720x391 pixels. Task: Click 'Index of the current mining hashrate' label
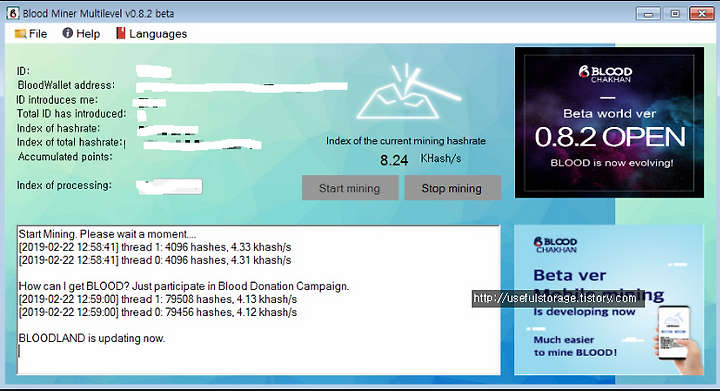[406, 141]
